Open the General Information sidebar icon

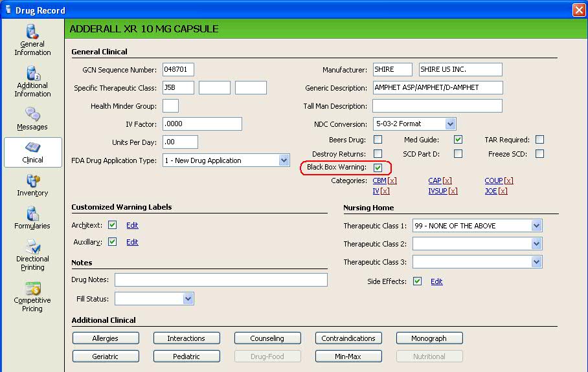(x=32, y=40)
